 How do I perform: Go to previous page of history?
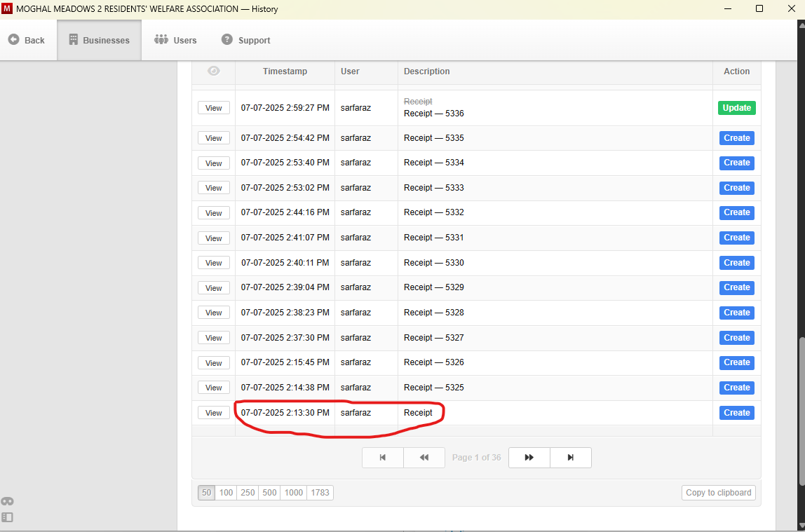[x=424, y=458]
